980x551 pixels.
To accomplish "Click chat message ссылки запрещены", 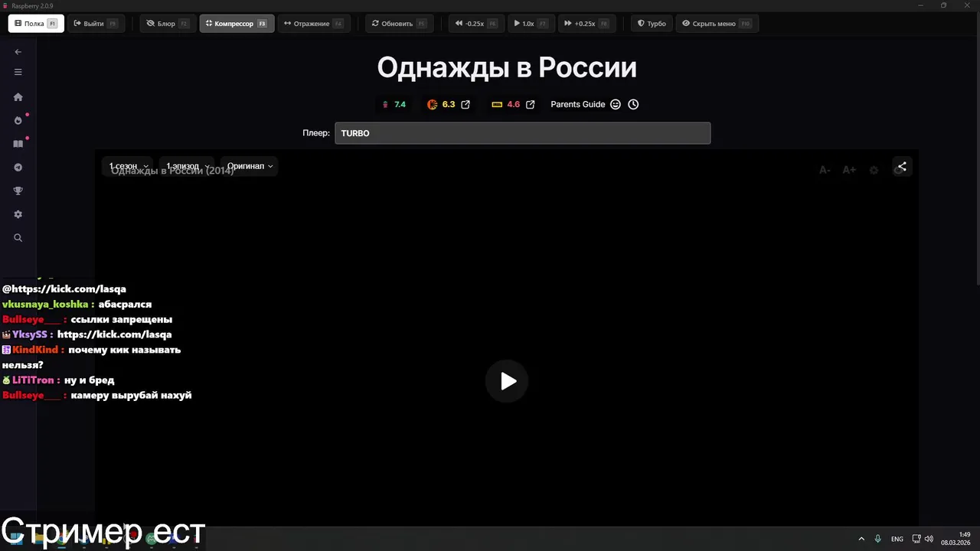I will [x=121, y=319].
